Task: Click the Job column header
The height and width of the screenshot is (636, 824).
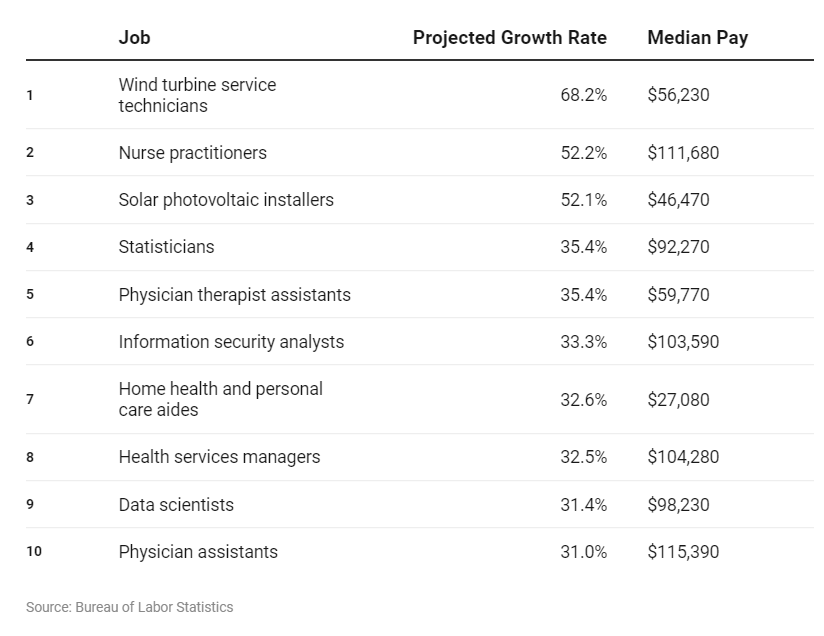Action: pos(134,38)
